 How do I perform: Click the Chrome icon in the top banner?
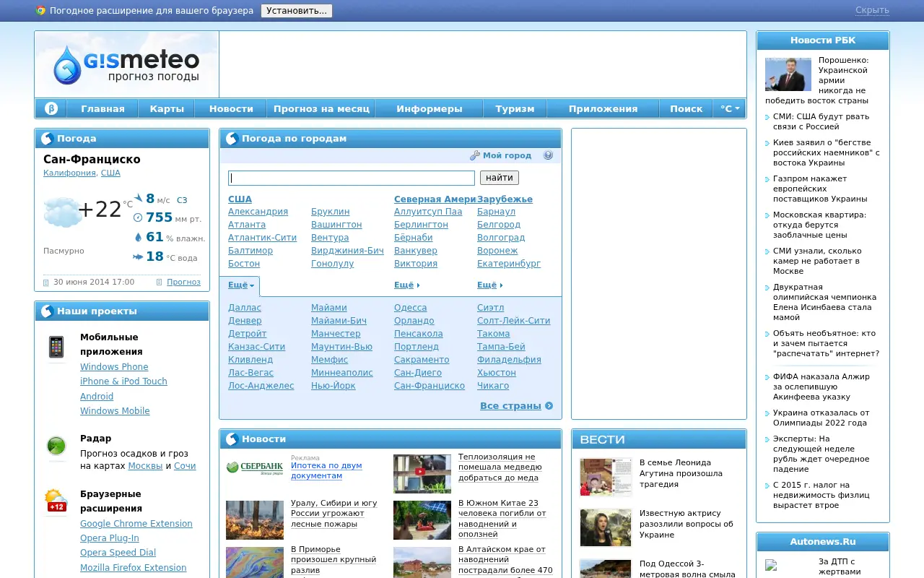(41, 11)
